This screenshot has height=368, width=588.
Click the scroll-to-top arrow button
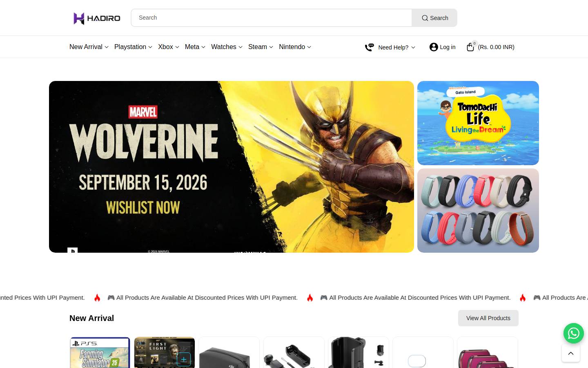[571, 353]
